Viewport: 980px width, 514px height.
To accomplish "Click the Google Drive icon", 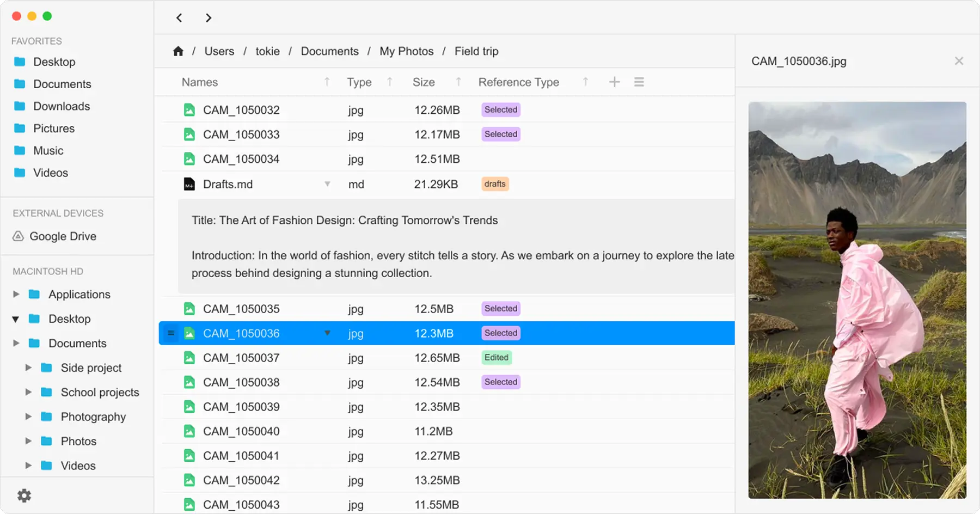I will pos(19,236).
